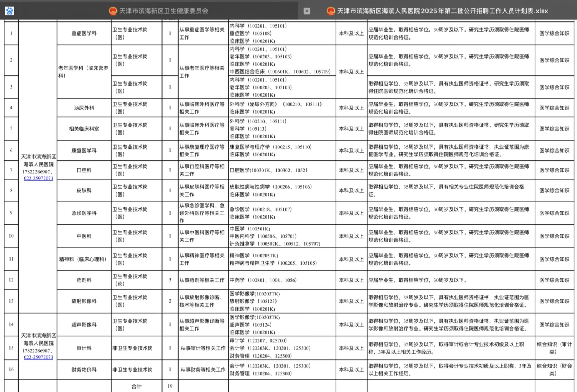
Task: Click the 急诊医学科 cell
Action: 84,213
